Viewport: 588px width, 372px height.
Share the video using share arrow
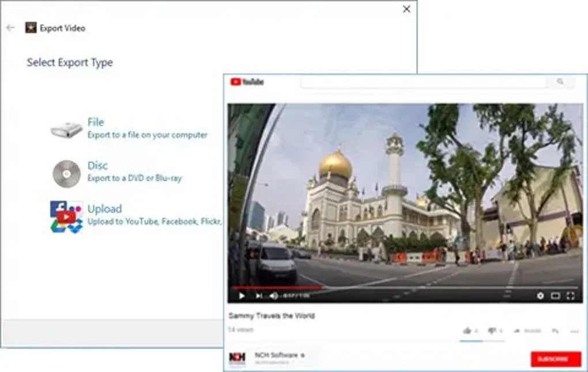tap(517, 331)
